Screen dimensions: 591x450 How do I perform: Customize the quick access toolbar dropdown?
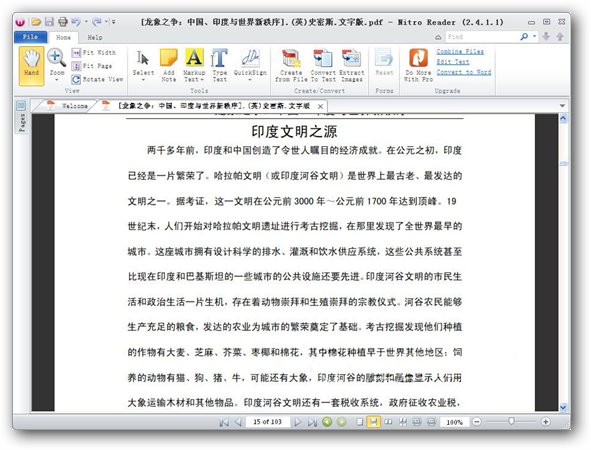113,22
